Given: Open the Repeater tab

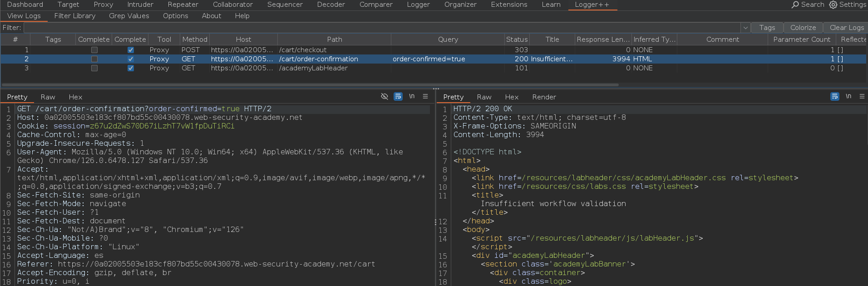Looking at the screenshot, I should pyautogui.click(x=183, y=5).
